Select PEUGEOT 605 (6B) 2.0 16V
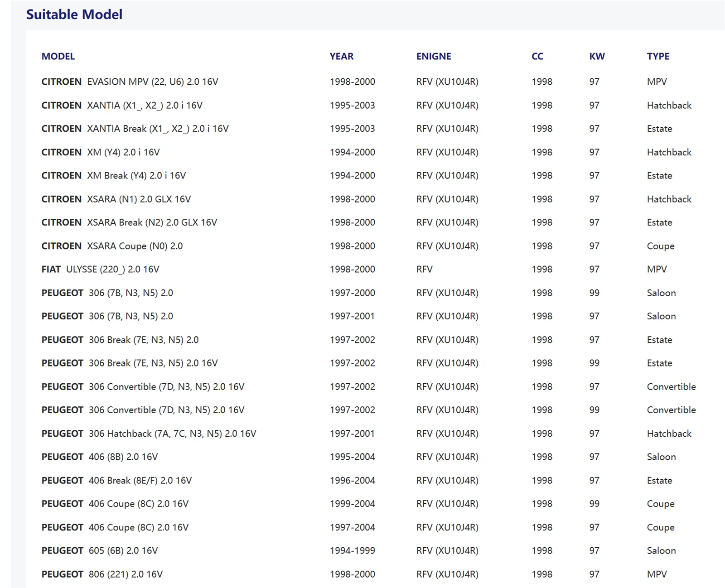 [100, 551]
